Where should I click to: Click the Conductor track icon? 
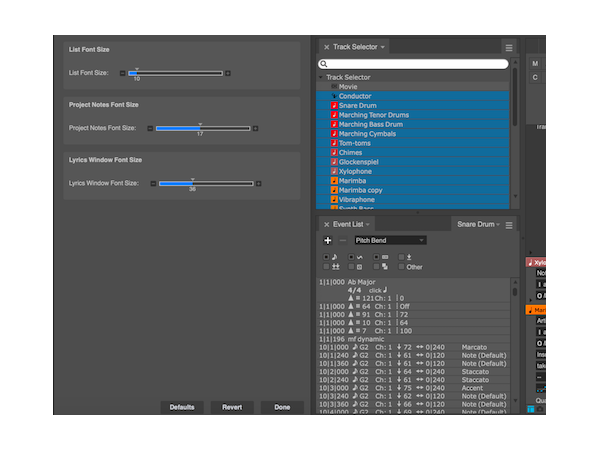coord(335,96)
